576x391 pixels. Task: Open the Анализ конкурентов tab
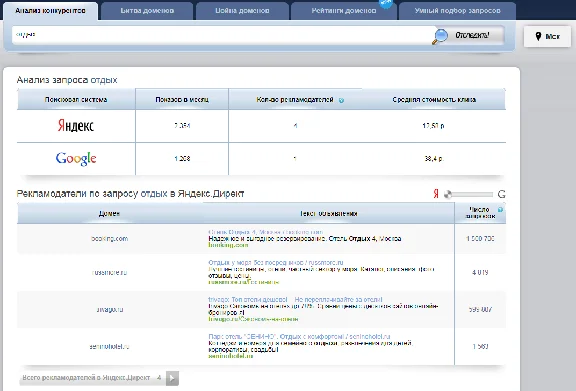point(50,11)
